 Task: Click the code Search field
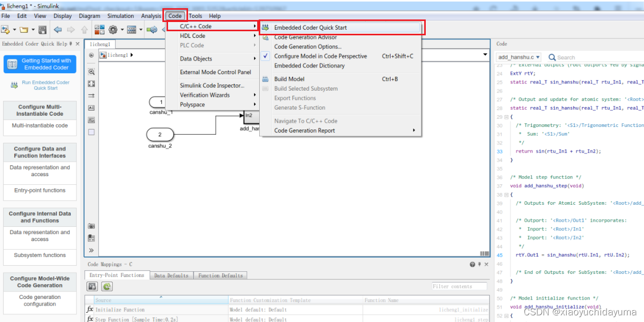pos(594,57)
